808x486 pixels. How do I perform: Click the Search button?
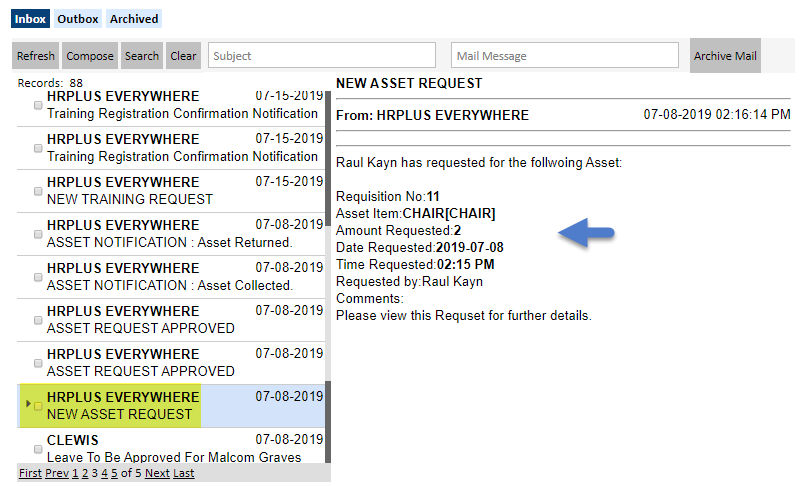point(142,56)
